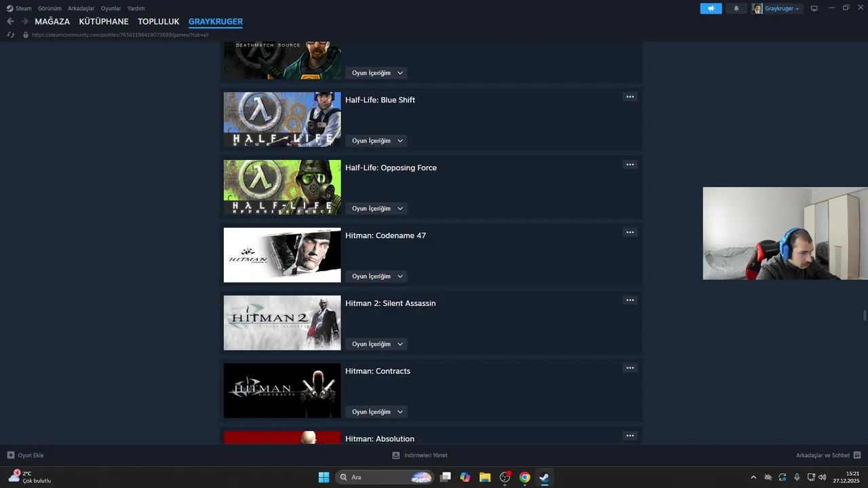Open the announcements megaphone button
Screen dimensions: 868x488
tap(711, 8)
